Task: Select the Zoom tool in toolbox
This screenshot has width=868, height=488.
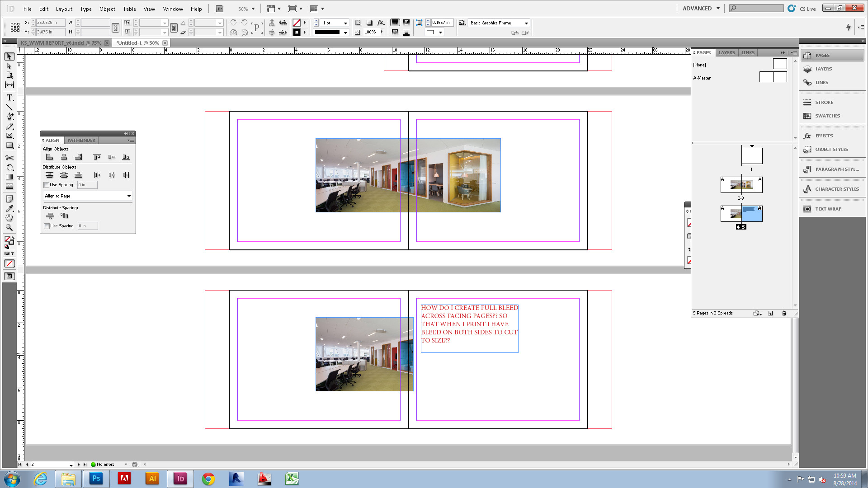Action: pyautogui.click(x=9, y=228)
